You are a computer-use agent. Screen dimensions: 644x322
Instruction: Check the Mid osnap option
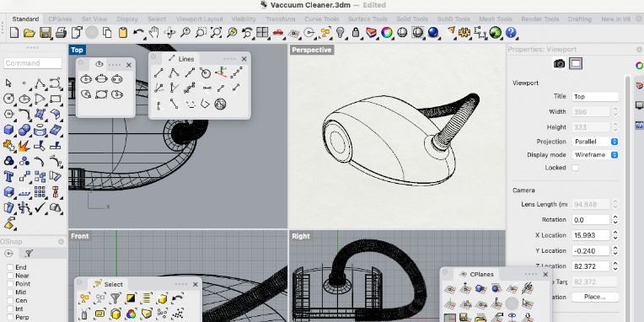tap(10, 292)
